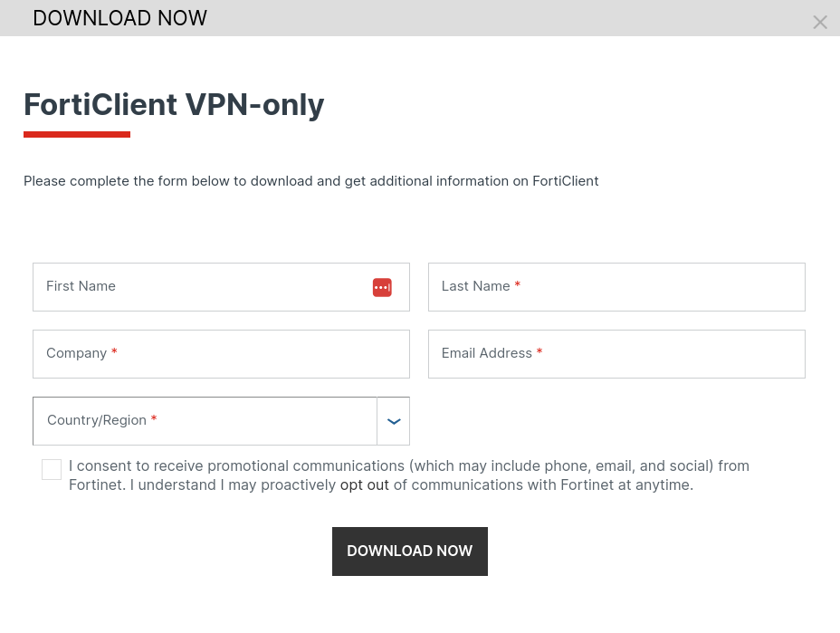
Task: Focus the First Name input field
Action: point(199,287)
